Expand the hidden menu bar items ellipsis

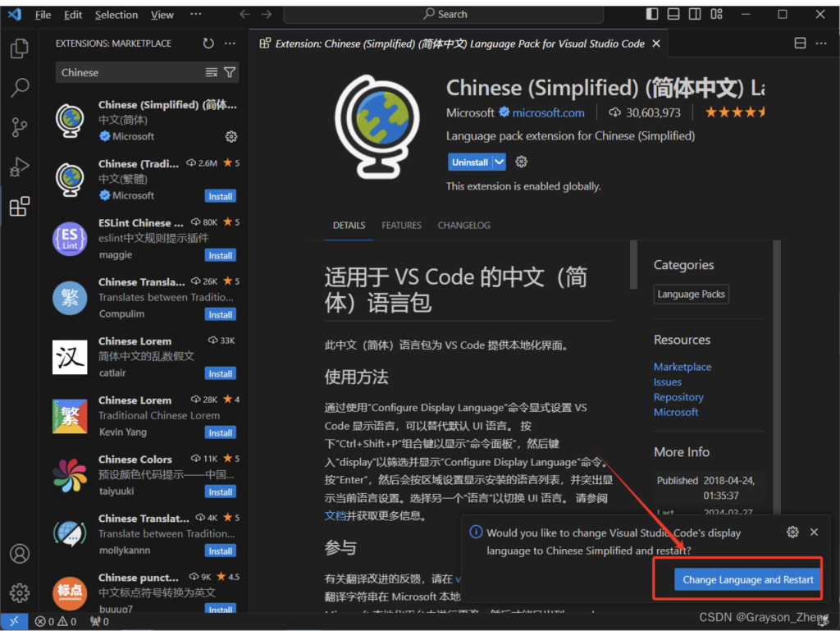[x=195, y=14]
